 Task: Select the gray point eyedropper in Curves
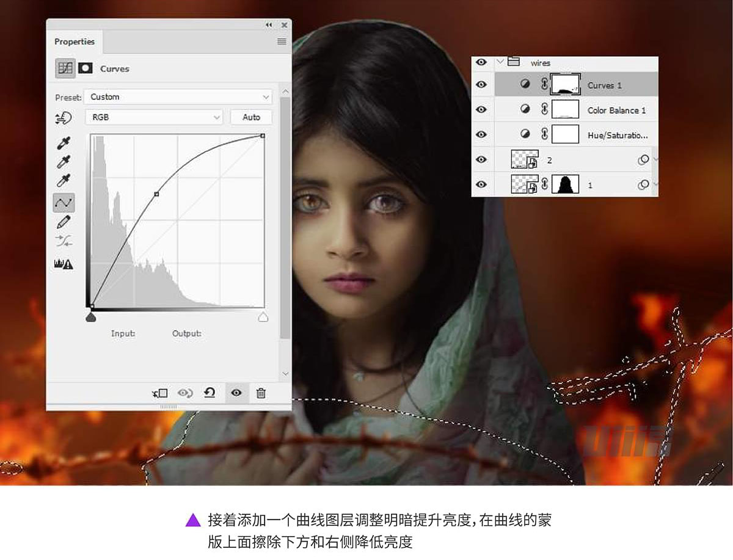pyautogui.click(x=64, y=162)
